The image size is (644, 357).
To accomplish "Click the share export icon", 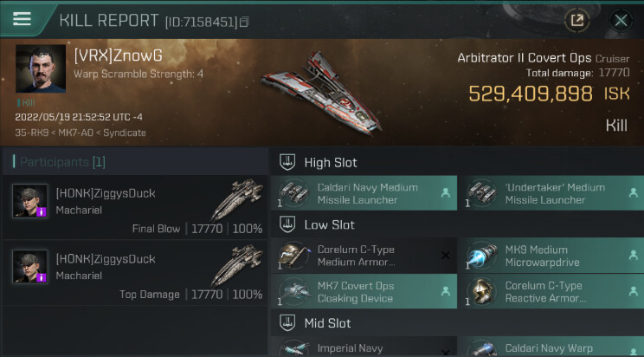I will click(x=576, y=20).
